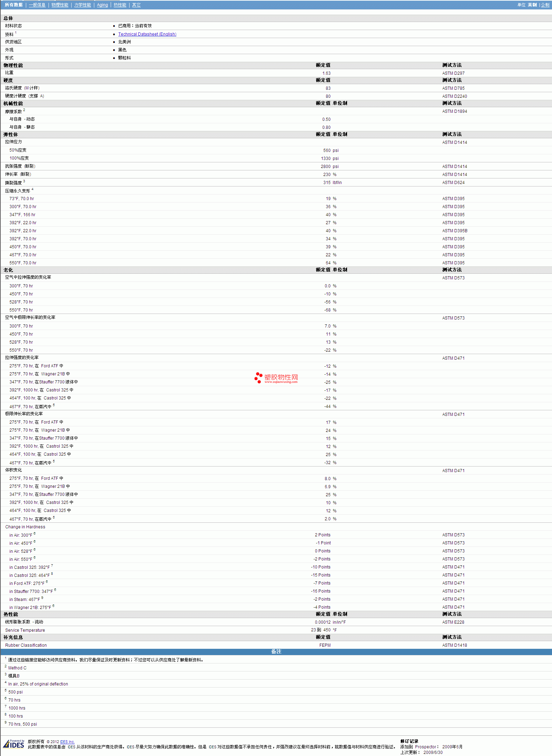Click the FEPM value
Viewport: 552px width, 756px height.
coord(325,645)
